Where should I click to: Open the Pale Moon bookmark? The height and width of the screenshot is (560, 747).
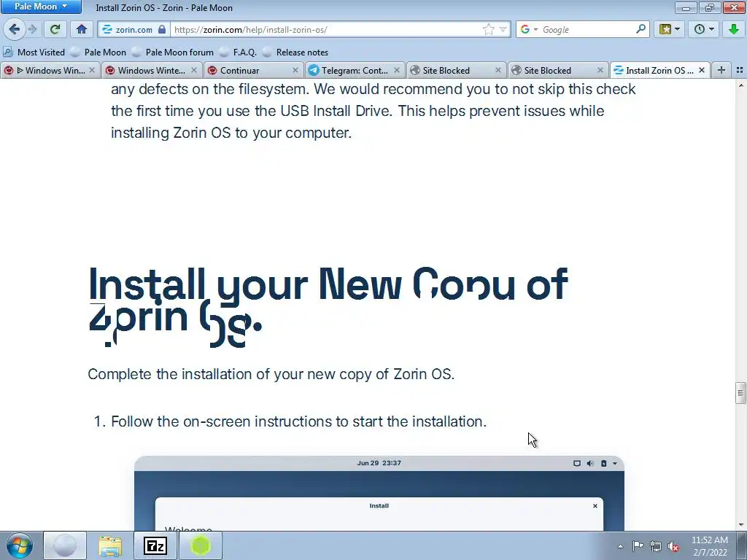[98, 52]
